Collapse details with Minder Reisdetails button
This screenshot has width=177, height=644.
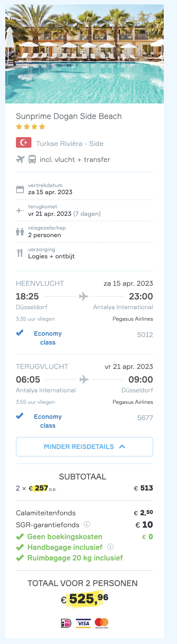point(85,447)
